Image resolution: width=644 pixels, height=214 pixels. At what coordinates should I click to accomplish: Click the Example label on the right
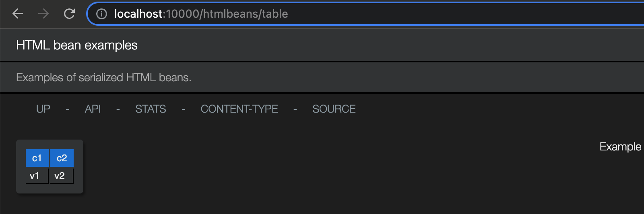[x=620, y=147]
